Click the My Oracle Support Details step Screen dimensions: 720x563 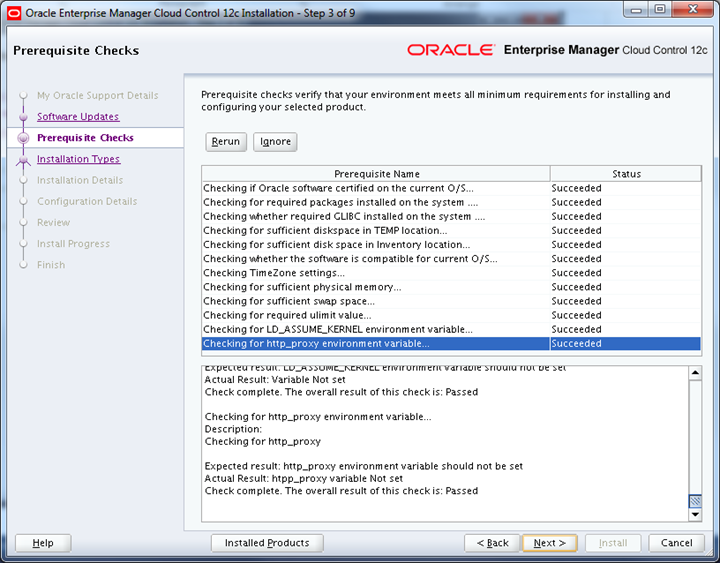click(x=97, y=96)
